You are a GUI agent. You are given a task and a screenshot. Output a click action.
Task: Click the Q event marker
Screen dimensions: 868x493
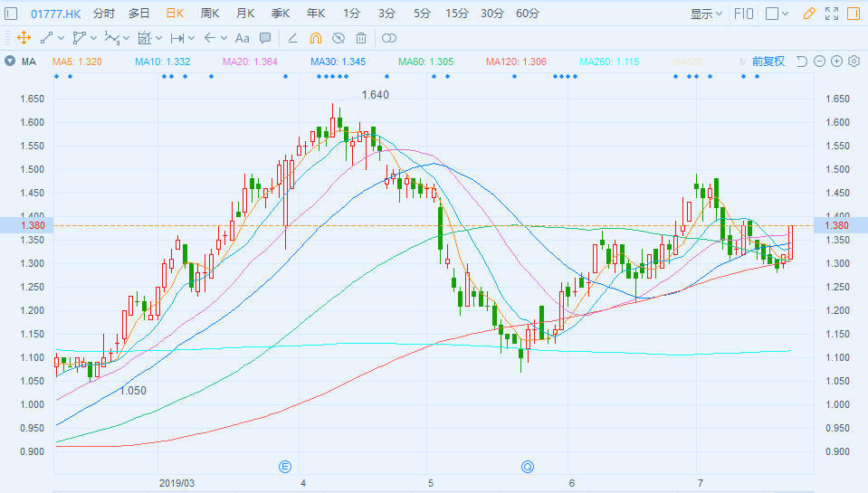coord(528,467)
